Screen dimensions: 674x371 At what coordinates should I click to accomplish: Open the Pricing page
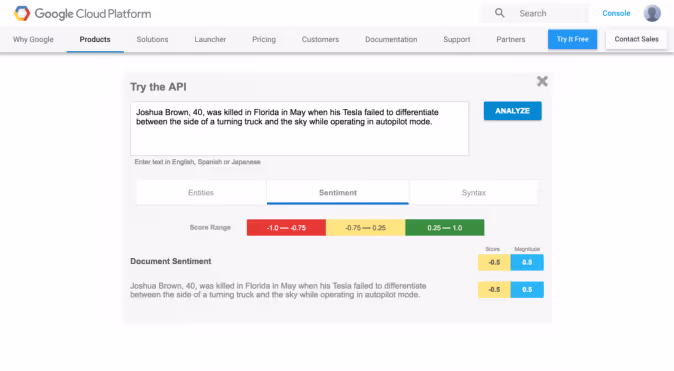coord(264,39)
